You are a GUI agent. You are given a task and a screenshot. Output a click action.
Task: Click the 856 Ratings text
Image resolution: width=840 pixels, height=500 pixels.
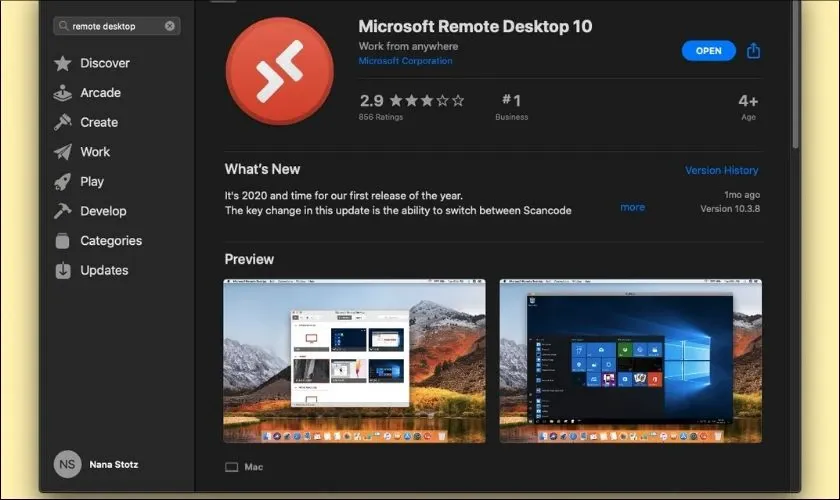(380, 117)
